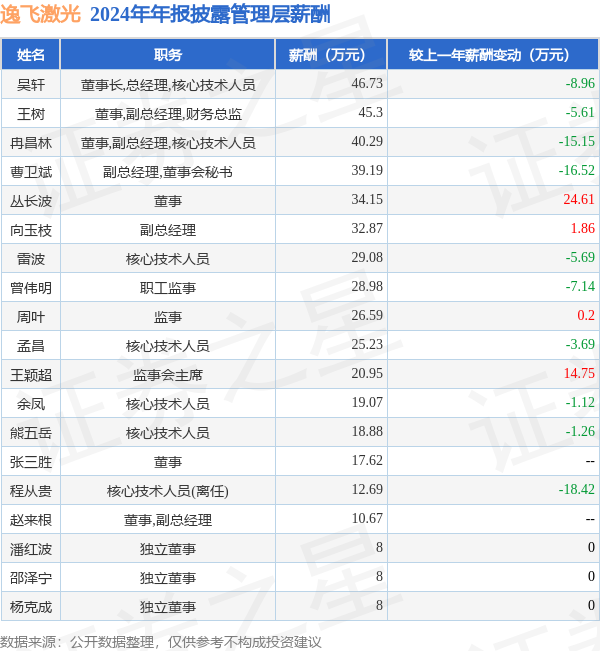
Task: Click the salary value 20.95
Action: [367, 374]
